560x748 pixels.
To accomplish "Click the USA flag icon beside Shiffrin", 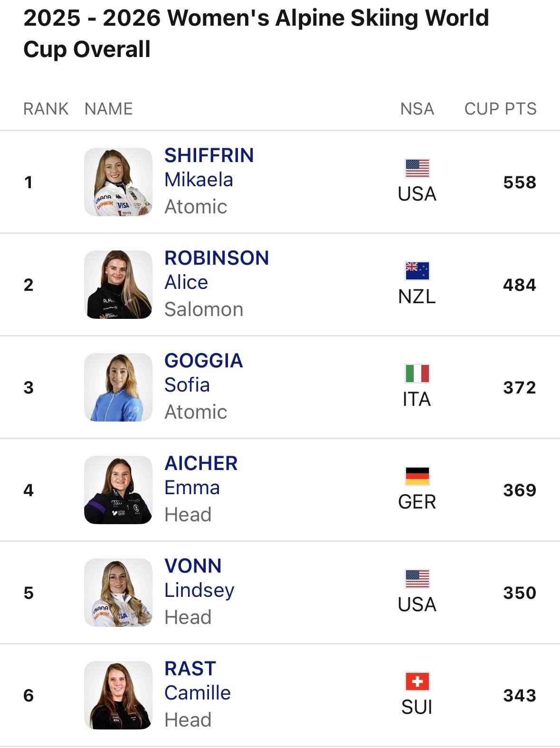I will (417, 168).
